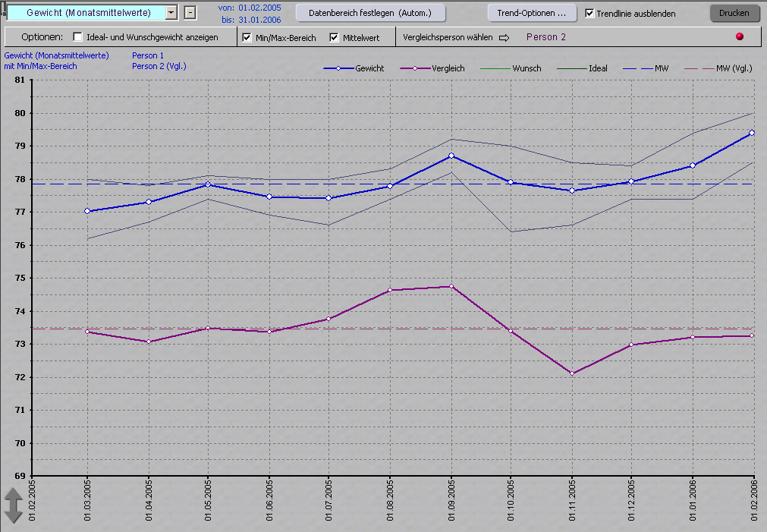
Task: Click the Vergleich data point at 01.08.2005
Action: (x=390, y=290)
